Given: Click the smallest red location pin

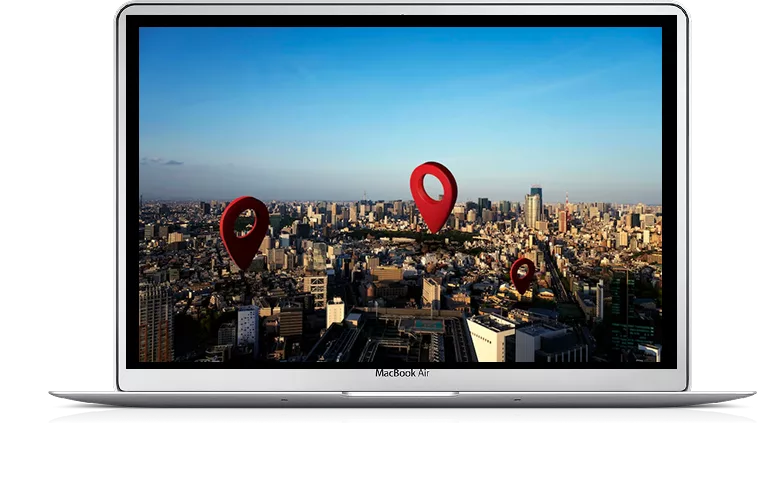Looking at the screenshot, I should pyautogui.click(x=523, y=276).
